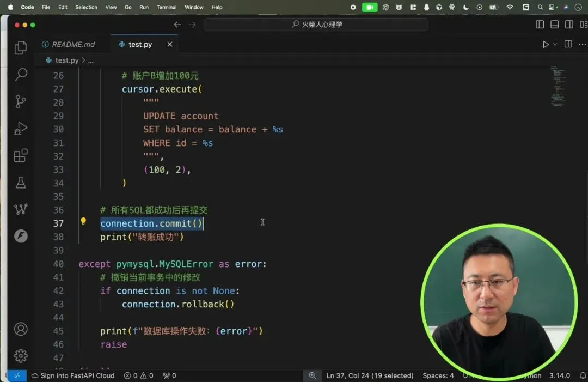
Task: Click cursor.execute( on line 27
Action: (x=162, y=89)
